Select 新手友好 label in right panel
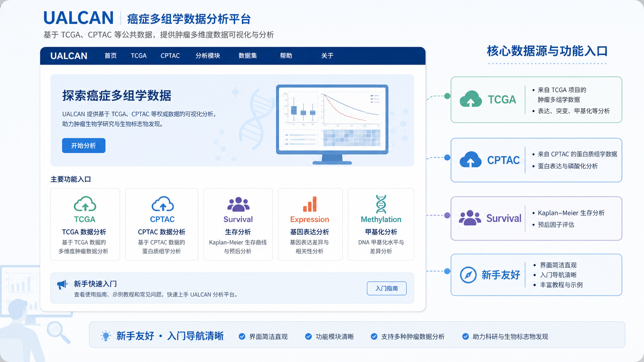This screenshot has height=362, width=644. tap(501, 275)
